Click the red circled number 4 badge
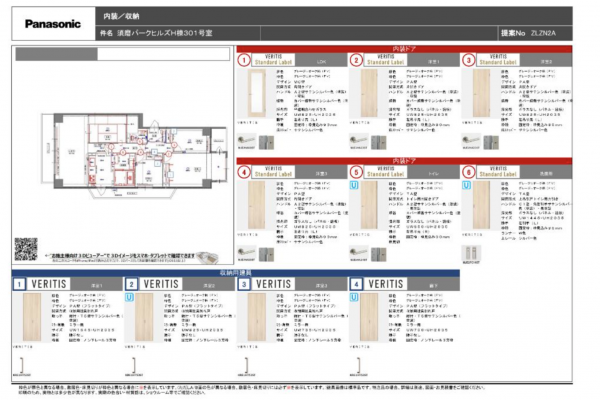 click(x=244, y=172)
